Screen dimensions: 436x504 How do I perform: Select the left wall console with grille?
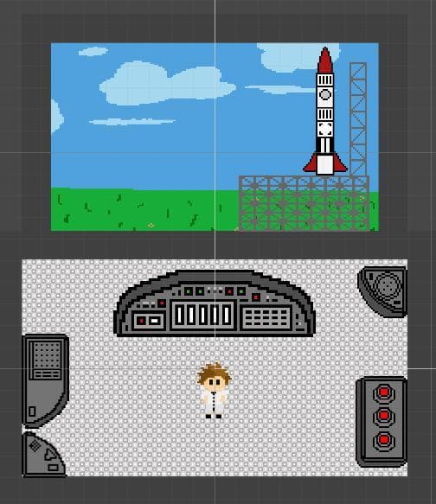45,381
